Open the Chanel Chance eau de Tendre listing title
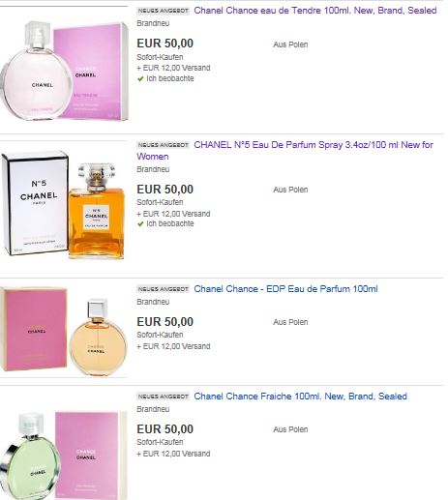The height and width of the screenshot is (500, 448). click(x=315, y=11)
